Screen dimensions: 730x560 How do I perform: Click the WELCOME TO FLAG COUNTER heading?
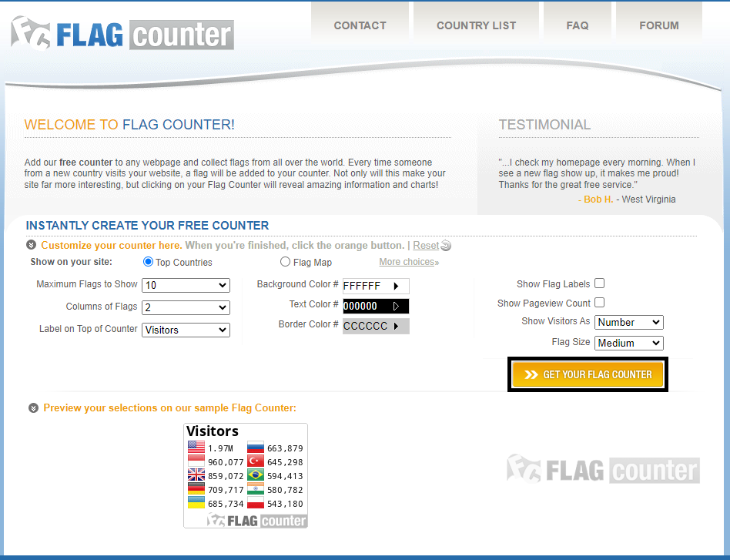(x=129, y=125)
